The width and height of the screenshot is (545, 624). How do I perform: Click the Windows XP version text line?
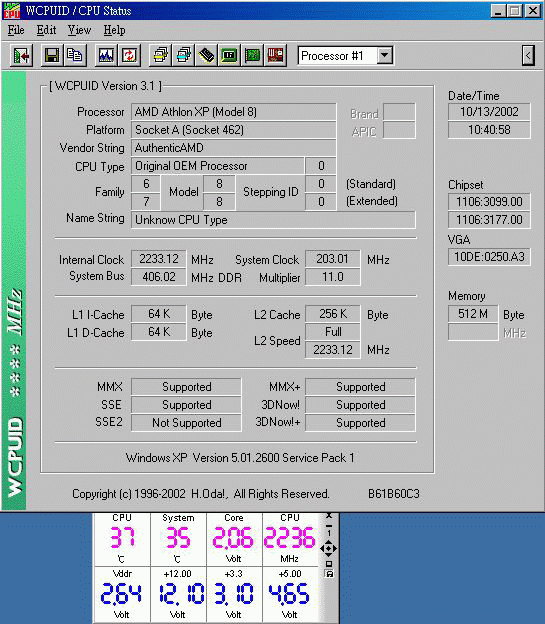240,458
